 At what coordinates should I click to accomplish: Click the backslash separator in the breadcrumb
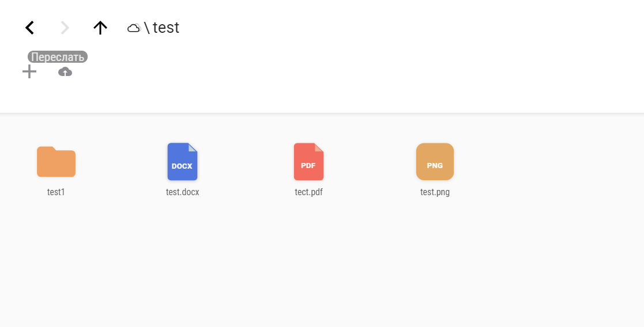coord(147,28)
